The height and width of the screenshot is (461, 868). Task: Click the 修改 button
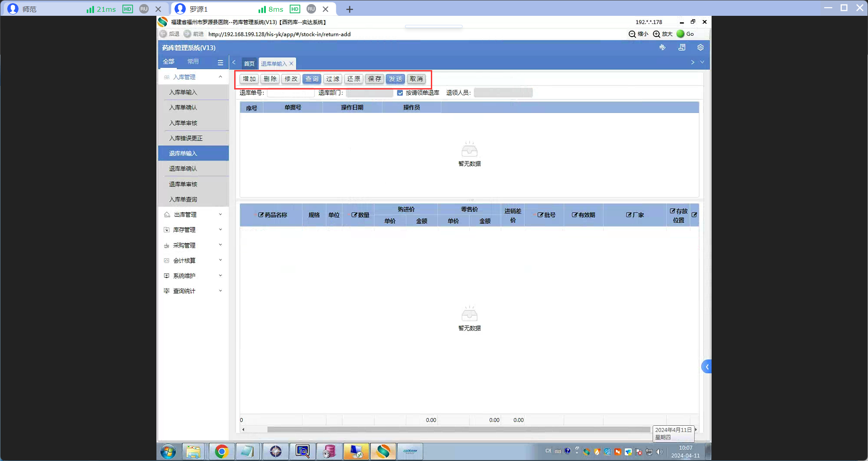click(291, 79)
